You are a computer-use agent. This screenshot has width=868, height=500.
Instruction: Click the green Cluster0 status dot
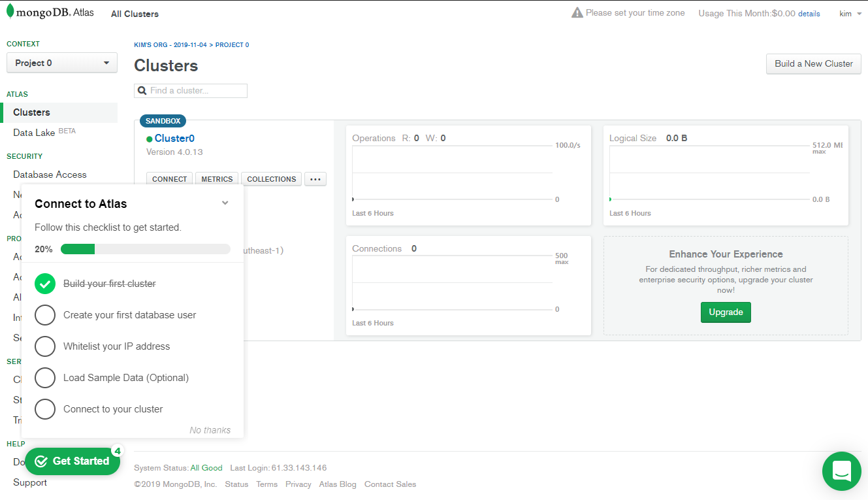click(150, 139)
